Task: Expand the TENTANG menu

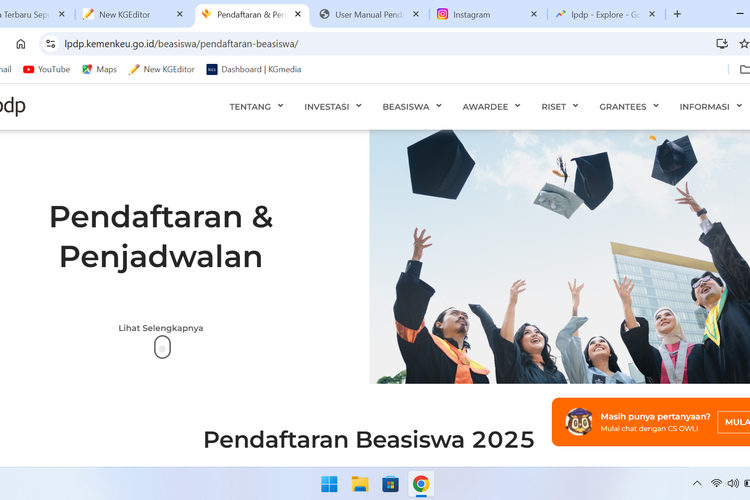Action: tap(256, 107)
